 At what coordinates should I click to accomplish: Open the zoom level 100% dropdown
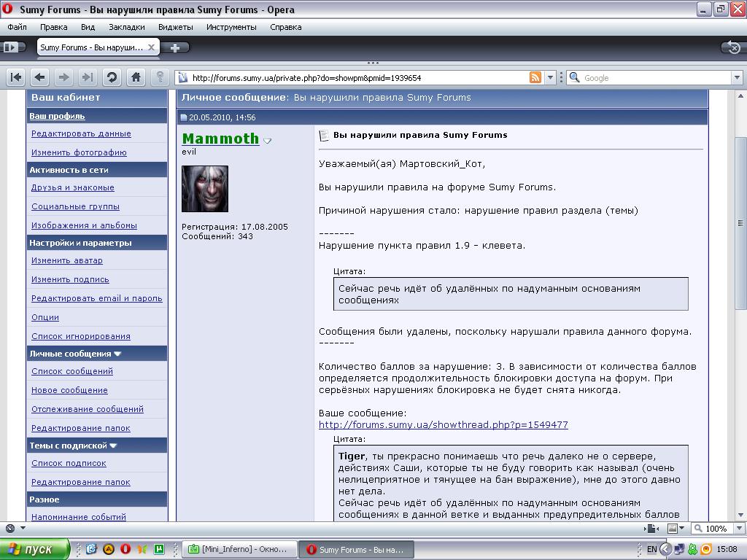click(x=713, y=529)
